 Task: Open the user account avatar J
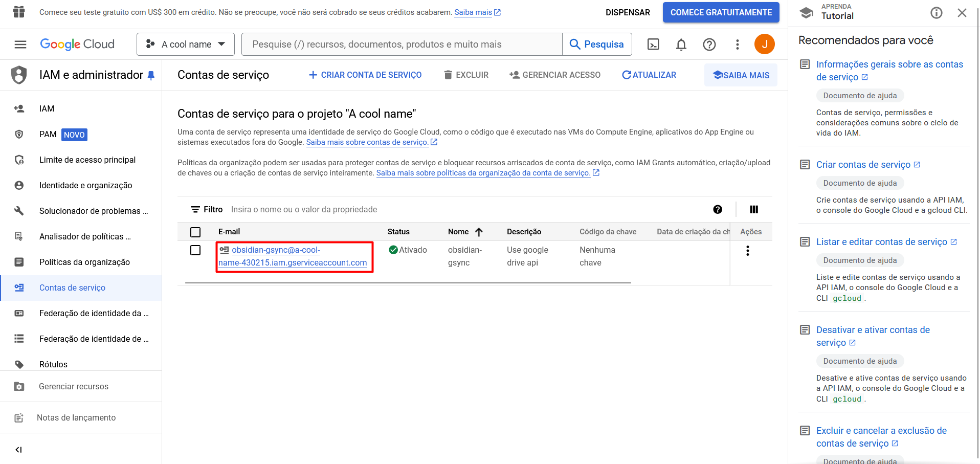pyautogui.click(x=764, y=45)
